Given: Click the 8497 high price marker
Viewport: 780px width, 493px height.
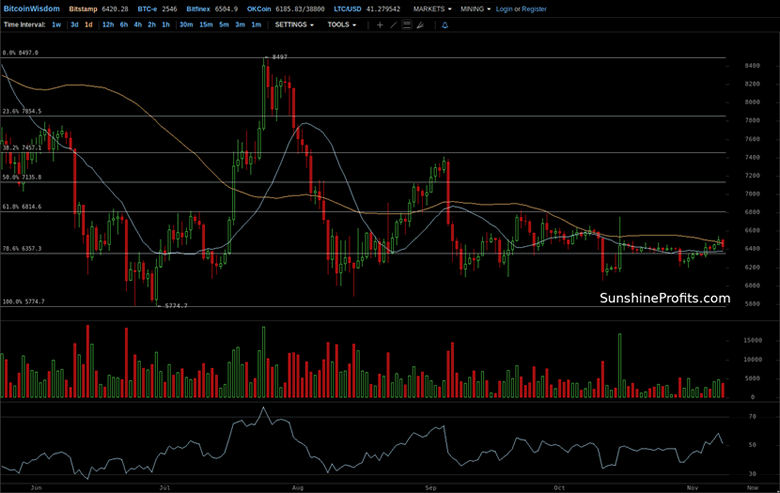Looking at the screenshot, I should coord(279,58).
